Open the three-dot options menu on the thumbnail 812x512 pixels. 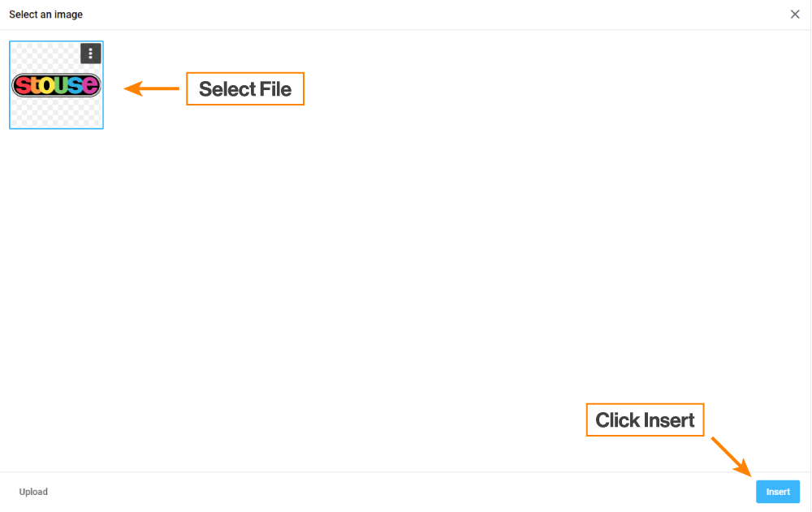coord(90,54)
